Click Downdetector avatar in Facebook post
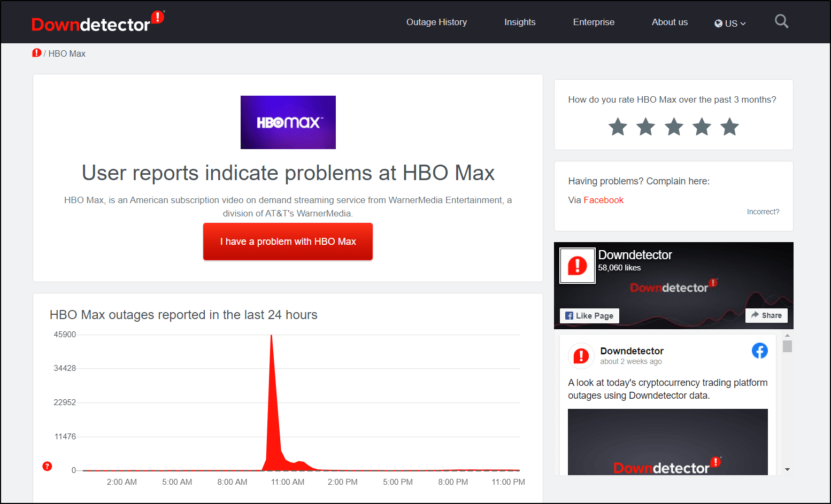Image resolution: width=831 pixels, height=504 pixels. (581, 356)
